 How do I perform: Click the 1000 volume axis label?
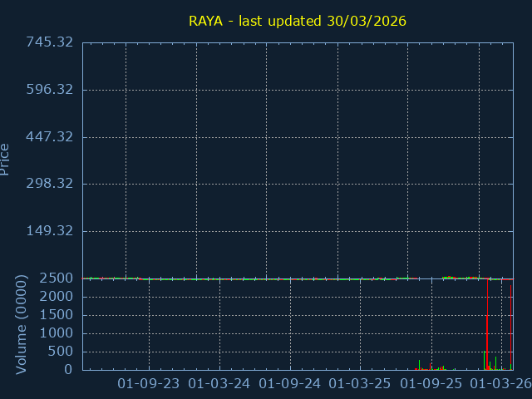[x=56, y=333]
